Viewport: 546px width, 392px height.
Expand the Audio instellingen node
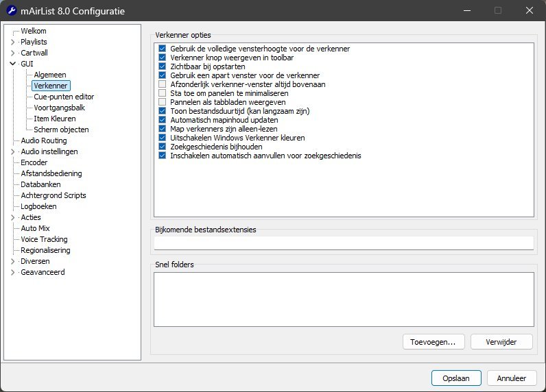12,151
